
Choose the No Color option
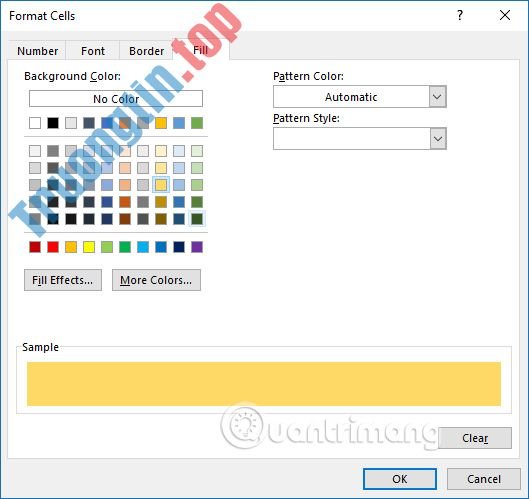[116, 99]
